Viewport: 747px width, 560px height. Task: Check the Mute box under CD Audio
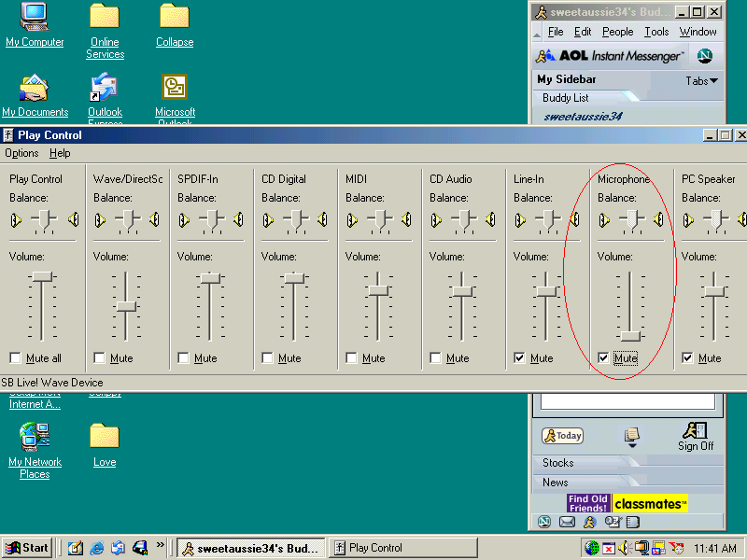coord(435,358)
